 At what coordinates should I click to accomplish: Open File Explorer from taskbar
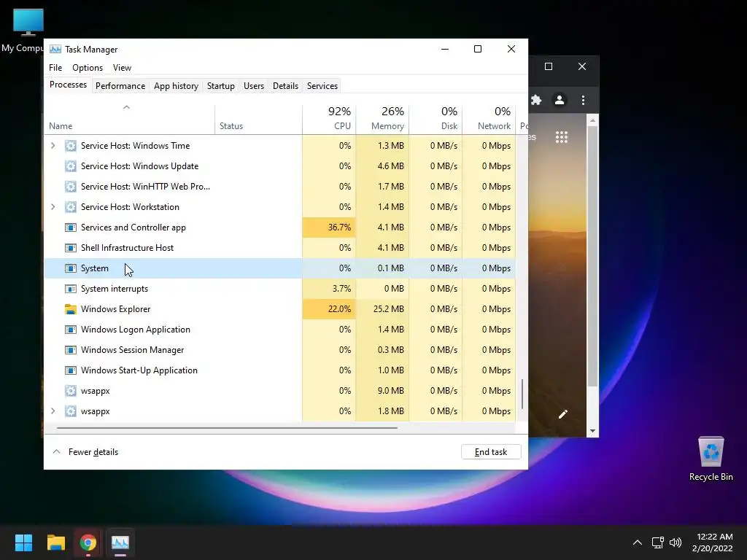[x=55, y=542]
